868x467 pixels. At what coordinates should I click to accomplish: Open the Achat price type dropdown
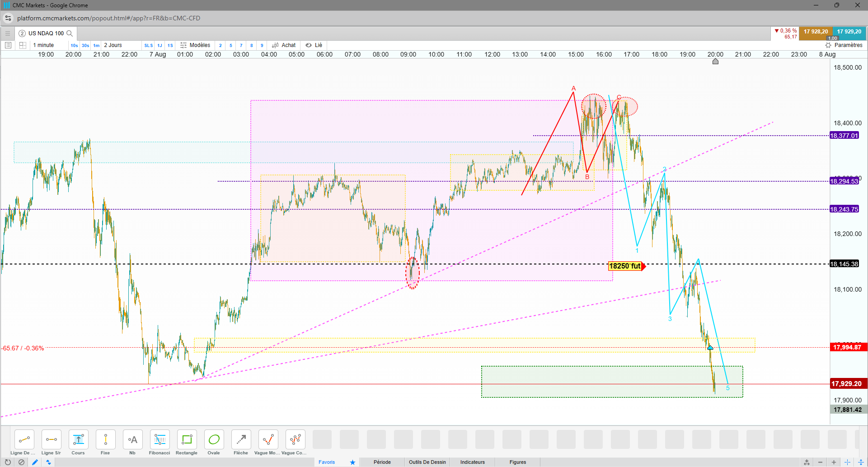tap(284, 45)
